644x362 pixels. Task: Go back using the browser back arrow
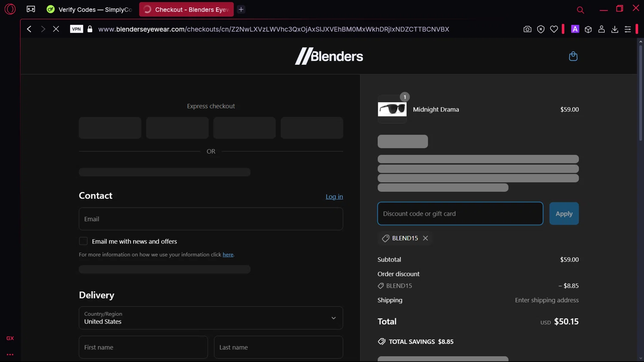29,29
